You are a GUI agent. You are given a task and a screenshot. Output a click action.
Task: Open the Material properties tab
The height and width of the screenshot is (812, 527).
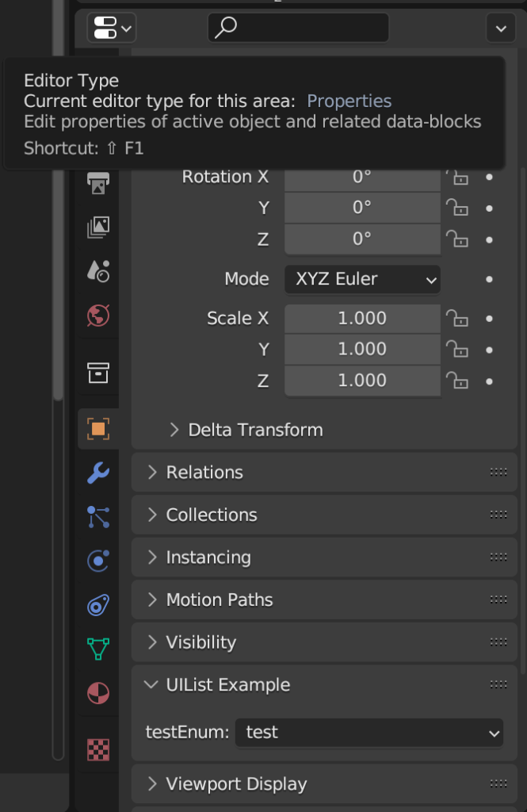pos(97,693)
